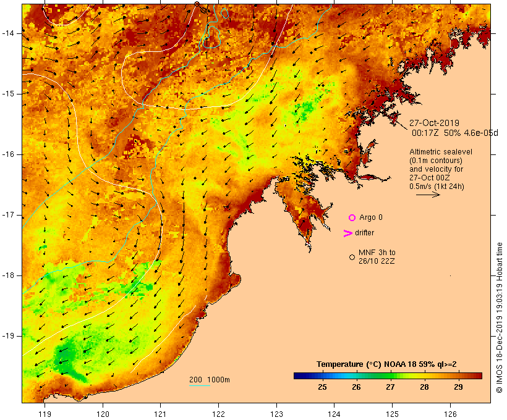Click the longitude axis label 119
Viewport: 507px width, 420px height.
point(45,414)
